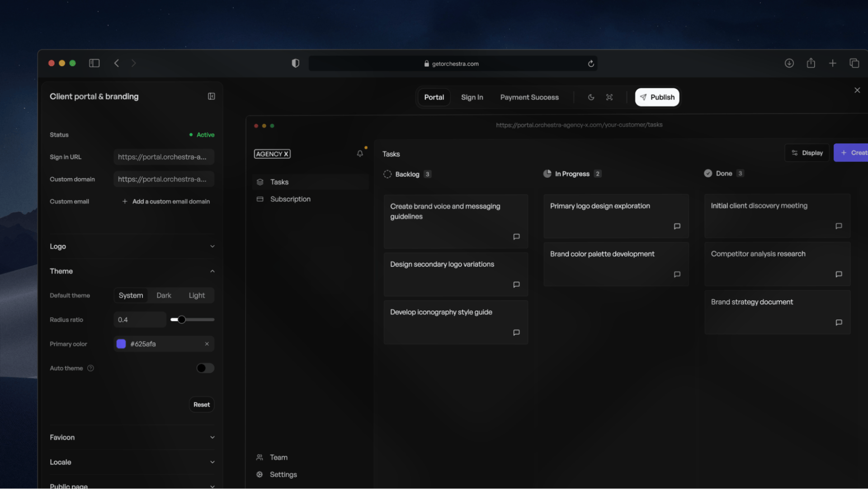Viewport: 868px width, 489px height.
Task: Open comment icon on Brand strategy document
Action: (839, 323)
